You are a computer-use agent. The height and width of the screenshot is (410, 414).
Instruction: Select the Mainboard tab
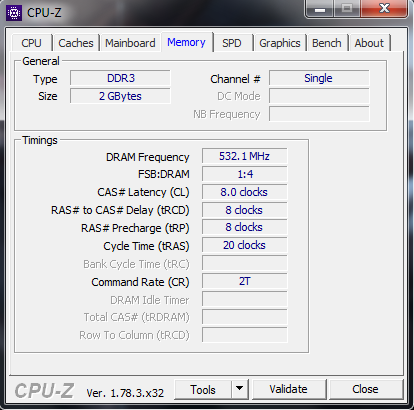(130, 43)
